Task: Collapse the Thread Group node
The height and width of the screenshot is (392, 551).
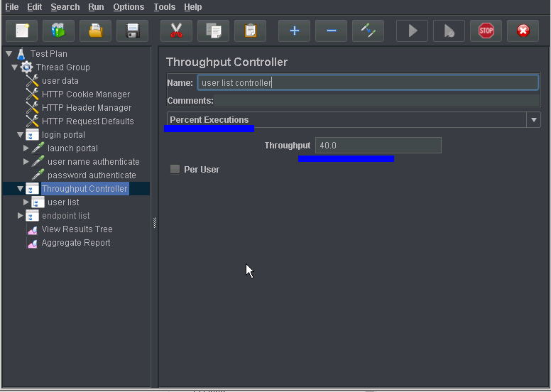Action: (14, 67)
